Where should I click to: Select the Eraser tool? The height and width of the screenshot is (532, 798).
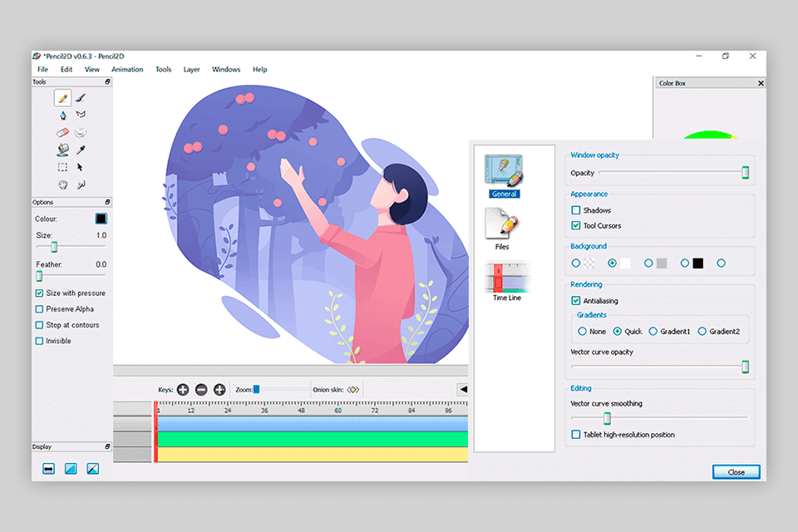[x=62, y=131]
